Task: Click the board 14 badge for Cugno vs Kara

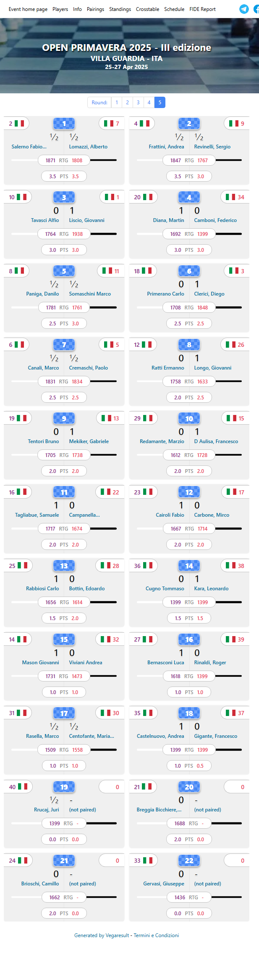Action: pyautogui.click(x=189, y=565)
